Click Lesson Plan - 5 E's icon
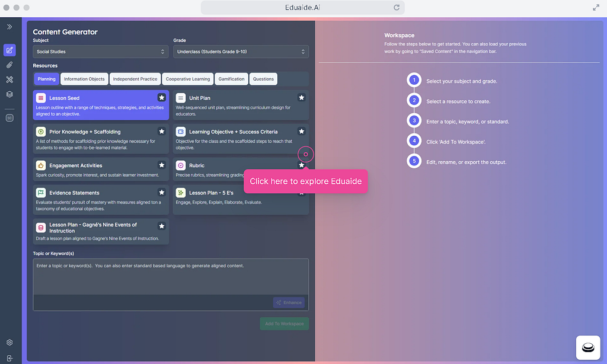 181,193
